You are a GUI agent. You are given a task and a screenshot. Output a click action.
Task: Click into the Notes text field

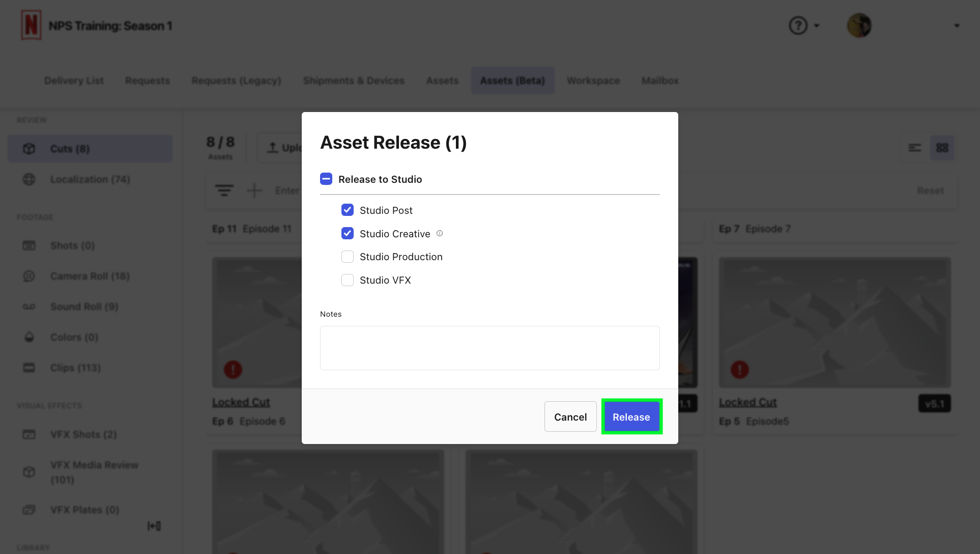tap(490, 348)
